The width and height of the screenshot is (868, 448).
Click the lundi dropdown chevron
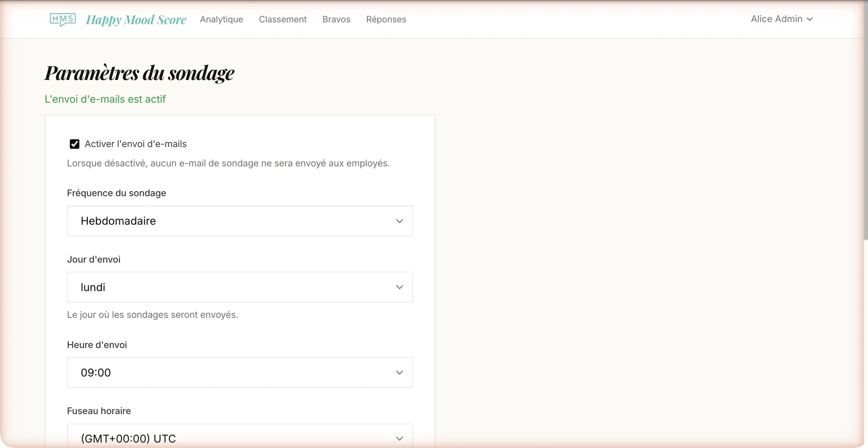coord(399,287)
